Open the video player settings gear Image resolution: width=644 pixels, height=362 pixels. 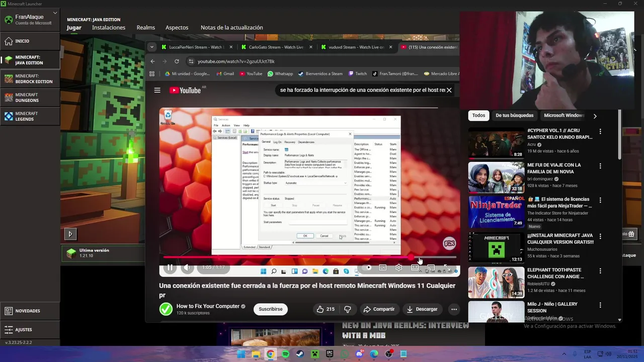click(398, 267)
